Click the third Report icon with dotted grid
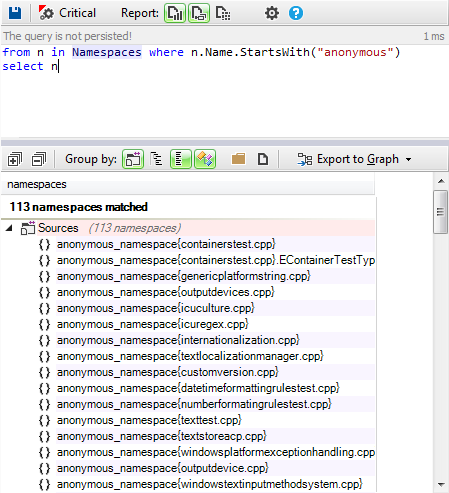The width and height of the screenshot is (449, 493). [223, 13]
